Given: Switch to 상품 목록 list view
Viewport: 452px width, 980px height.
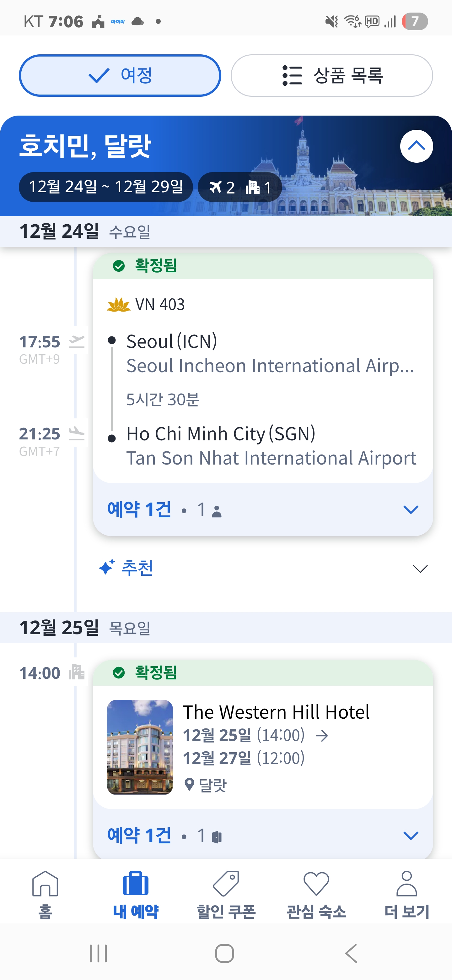Looking at the screenshot, I should click(x=331, y=75).
